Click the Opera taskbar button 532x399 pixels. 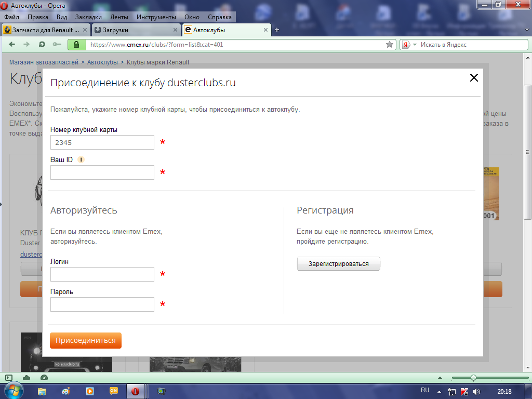136,391
